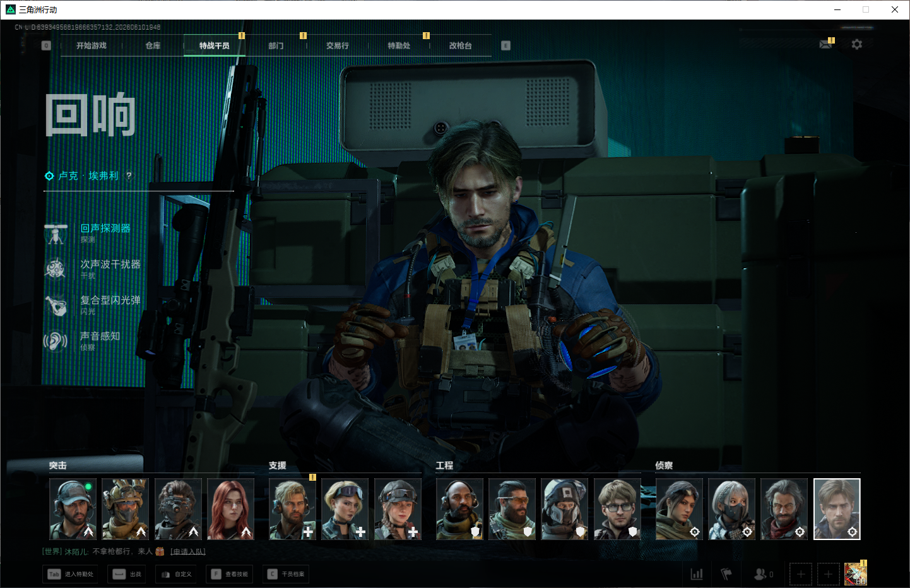Screen dimensions: 910x588
Task: Select the 特战干员 tab
Action: point(215,45)
